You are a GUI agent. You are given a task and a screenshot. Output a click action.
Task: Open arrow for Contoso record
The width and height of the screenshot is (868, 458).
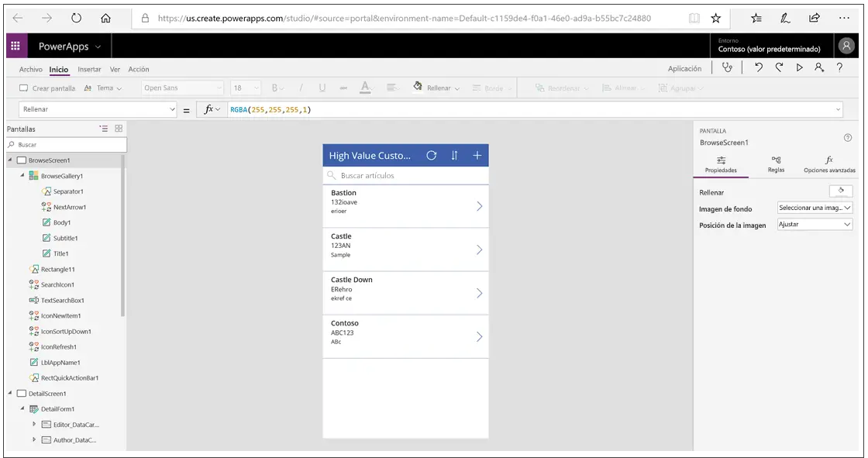pyautogui.click(x=480, y=336)
